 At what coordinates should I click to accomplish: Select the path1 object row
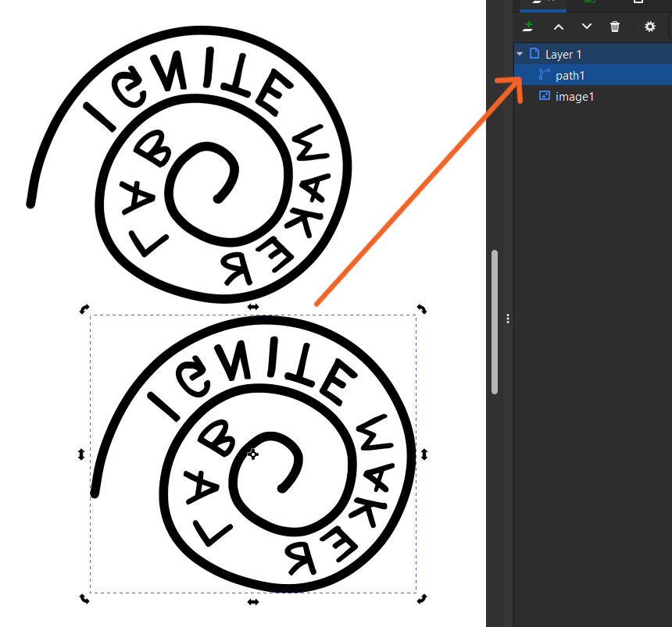[x=593, y=75]
